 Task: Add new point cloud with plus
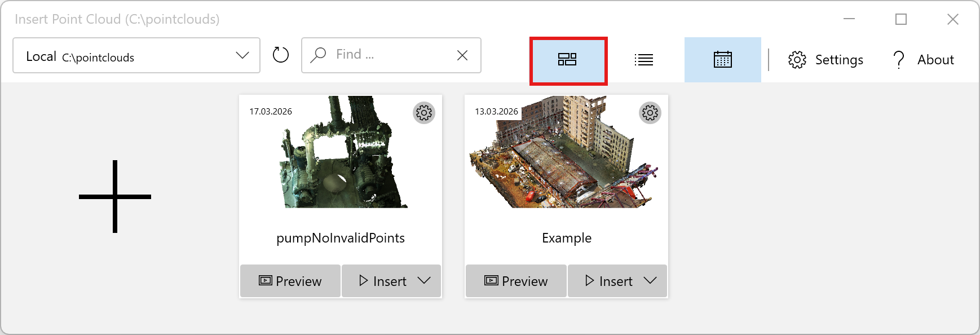coord(115,196)
